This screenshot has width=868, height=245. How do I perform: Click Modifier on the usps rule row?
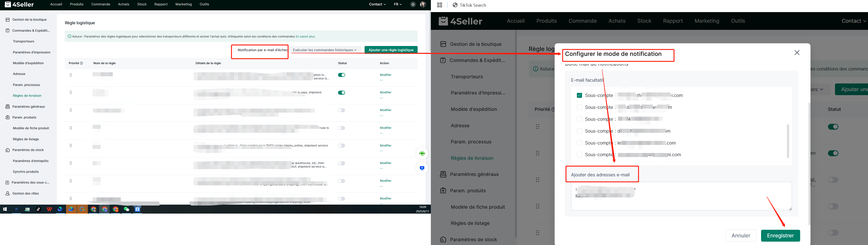385,92
